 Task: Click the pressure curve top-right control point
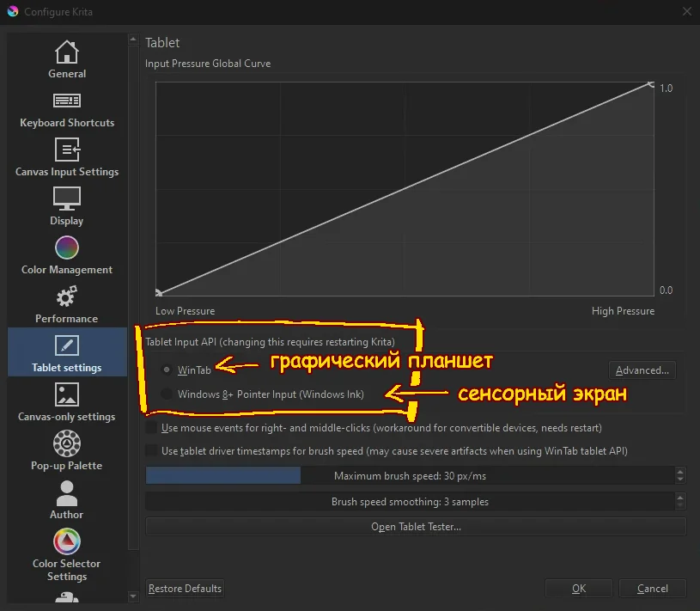tap(652, 84)
